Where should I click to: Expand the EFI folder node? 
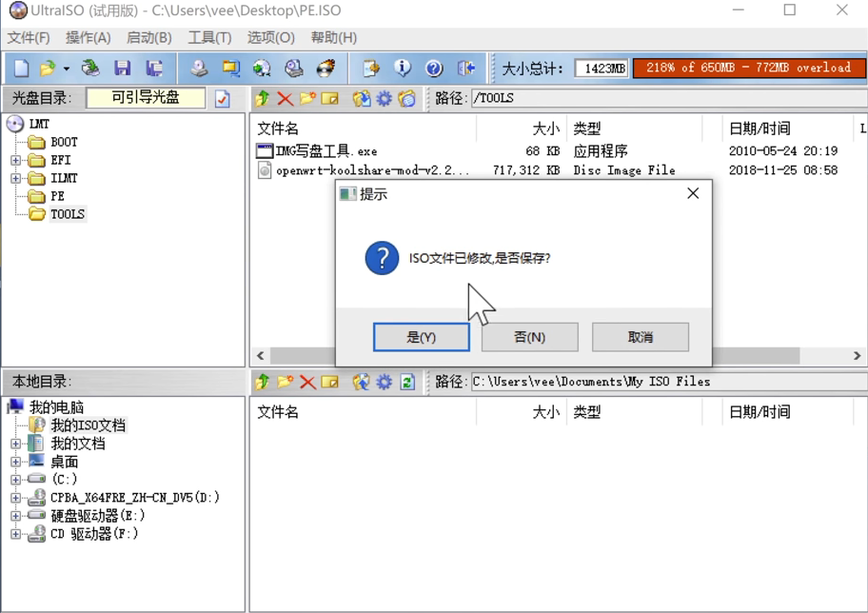[15, 161]
